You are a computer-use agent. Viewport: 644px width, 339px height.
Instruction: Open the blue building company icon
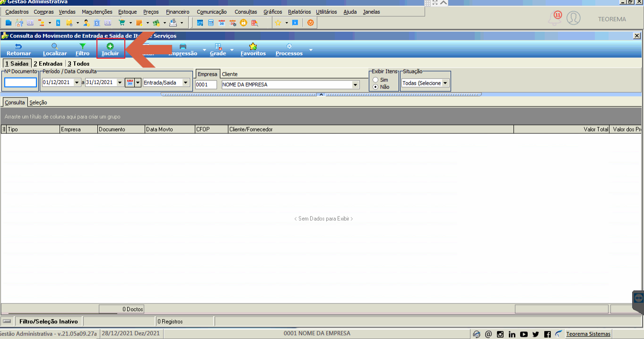point(8,22)
